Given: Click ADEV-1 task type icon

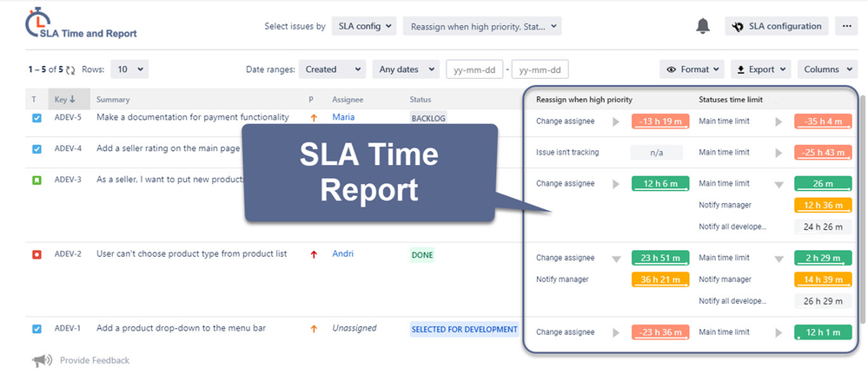Looking at the screenshot, I should 36,329.
